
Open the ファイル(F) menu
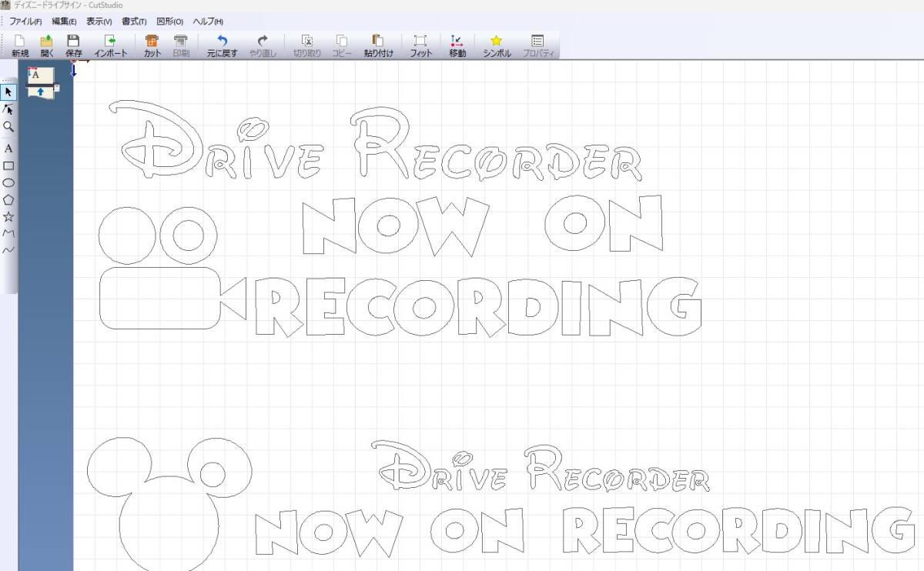pos(25,22)
